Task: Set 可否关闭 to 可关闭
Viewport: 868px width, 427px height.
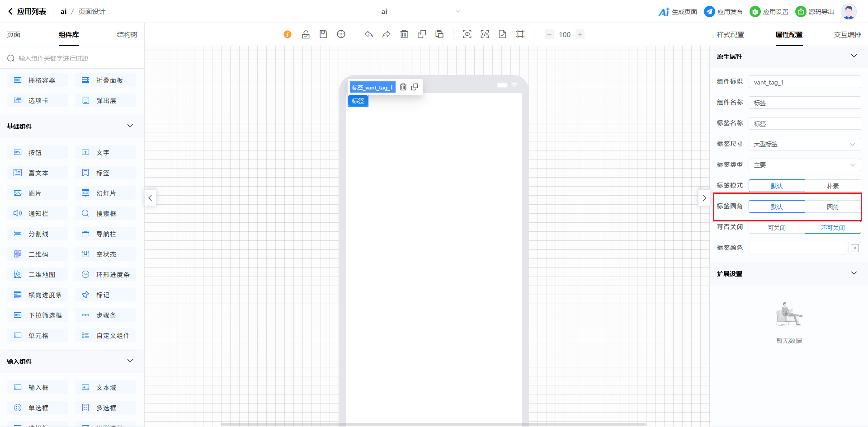Action: click(777, 228)
